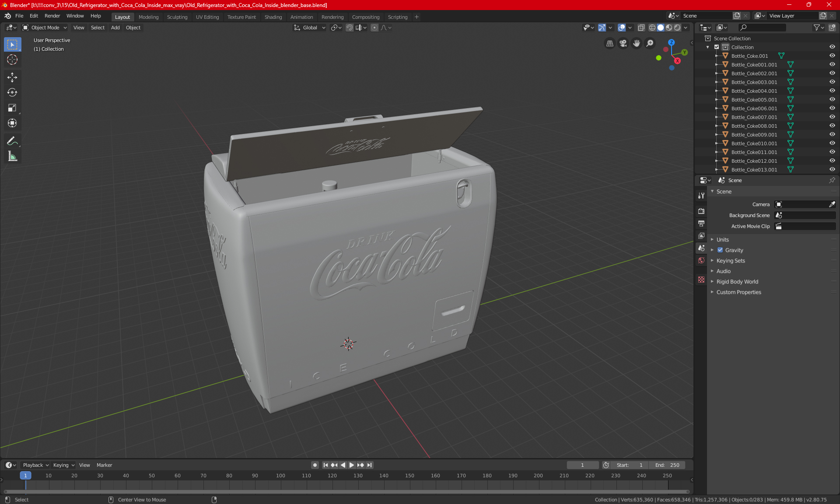
Task: Activate the Scale tool
Action: (x=12, y=108)
